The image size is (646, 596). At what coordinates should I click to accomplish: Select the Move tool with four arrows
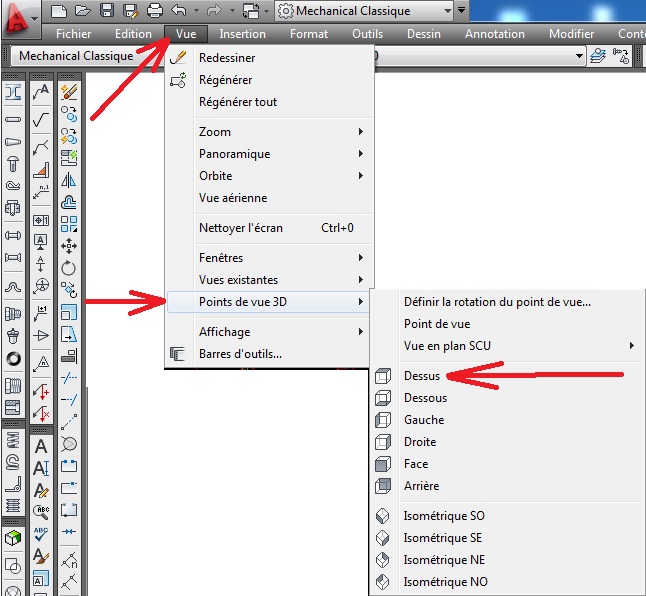[69, 246]
